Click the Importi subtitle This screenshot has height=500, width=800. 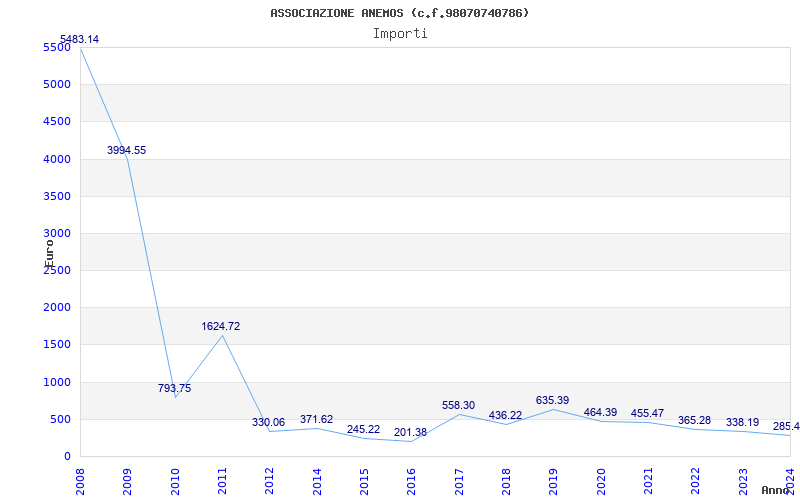tap(400, 34)
